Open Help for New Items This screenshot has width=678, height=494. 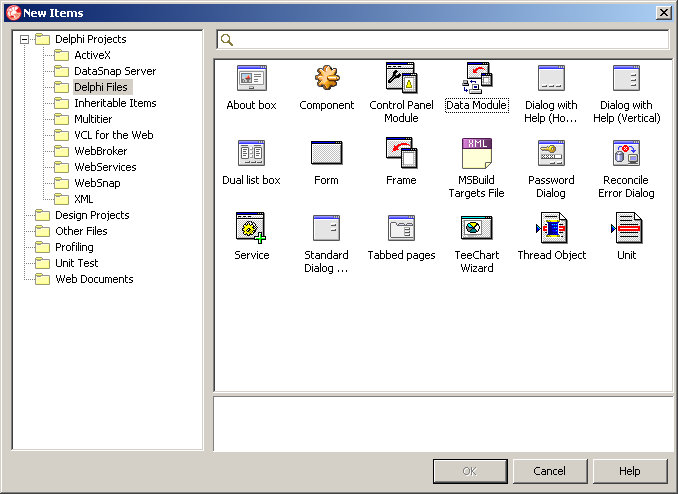point(630,471)
